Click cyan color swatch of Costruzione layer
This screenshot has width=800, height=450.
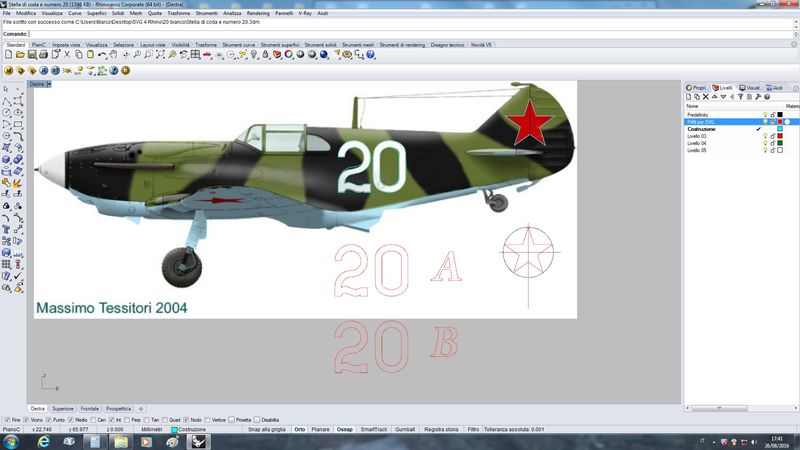pyautogui.click(x=780, y=129)
